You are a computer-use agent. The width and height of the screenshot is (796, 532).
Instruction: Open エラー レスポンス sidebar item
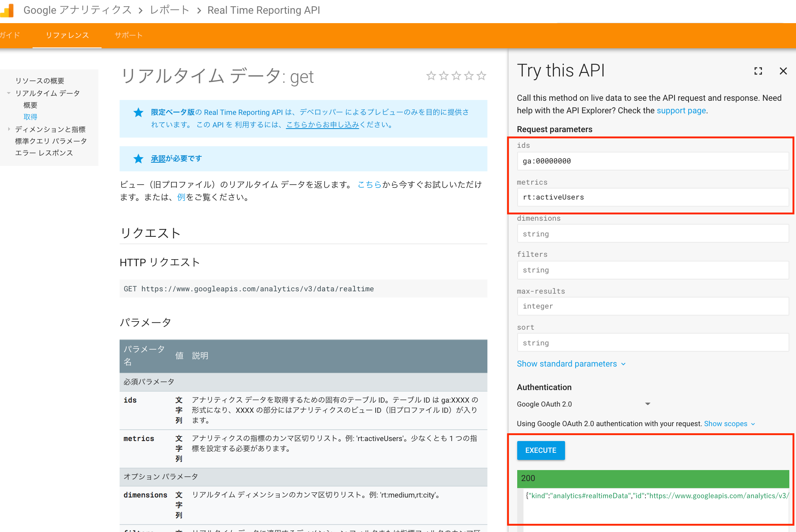click(x=44, y=153)
